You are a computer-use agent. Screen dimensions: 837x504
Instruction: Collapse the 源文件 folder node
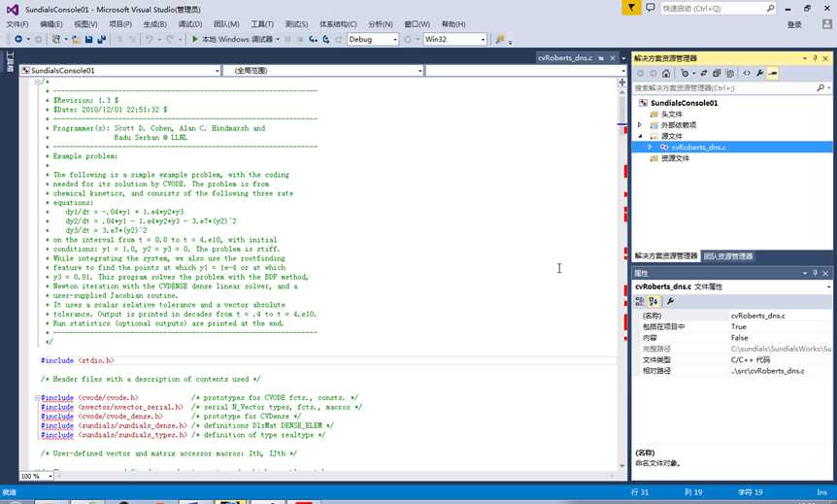tap(640, 136)
